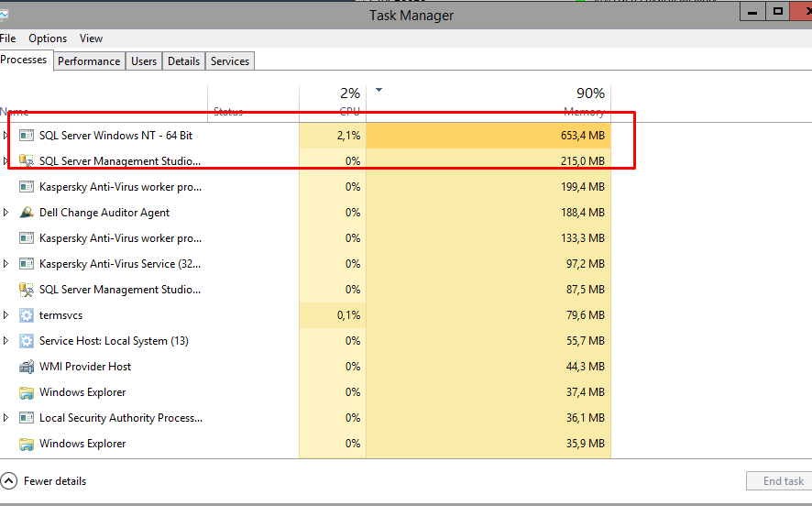Click the sort arrow above Memory column
Screen dimensions: 812x506
[x=379, y=90]
